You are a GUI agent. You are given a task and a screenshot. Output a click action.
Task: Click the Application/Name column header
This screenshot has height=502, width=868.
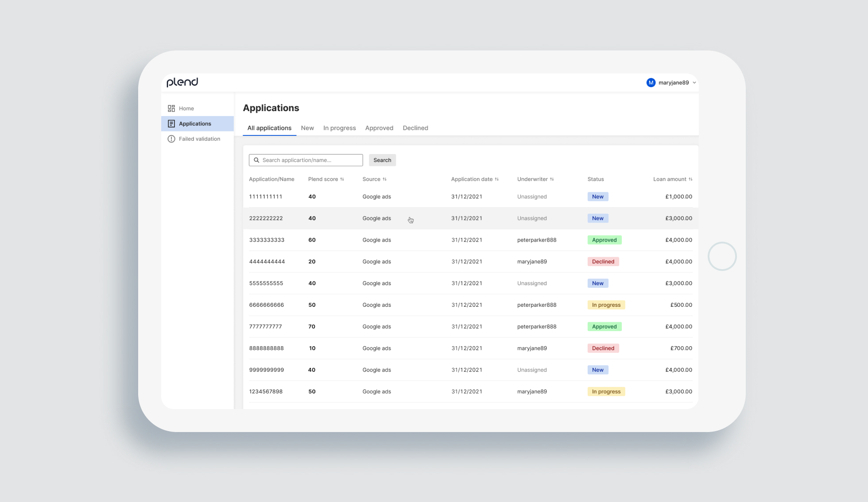point(271,179)
